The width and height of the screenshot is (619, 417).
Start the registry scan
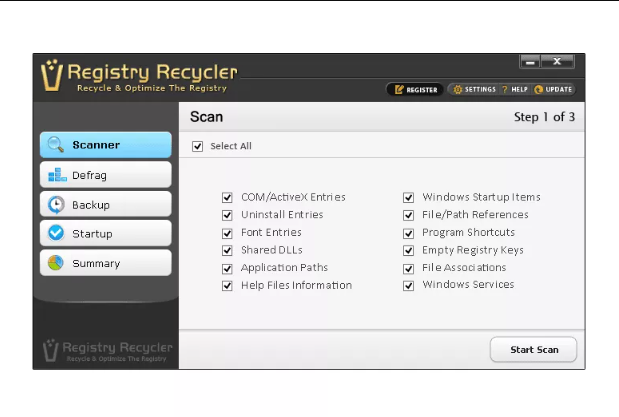[533, 350]
